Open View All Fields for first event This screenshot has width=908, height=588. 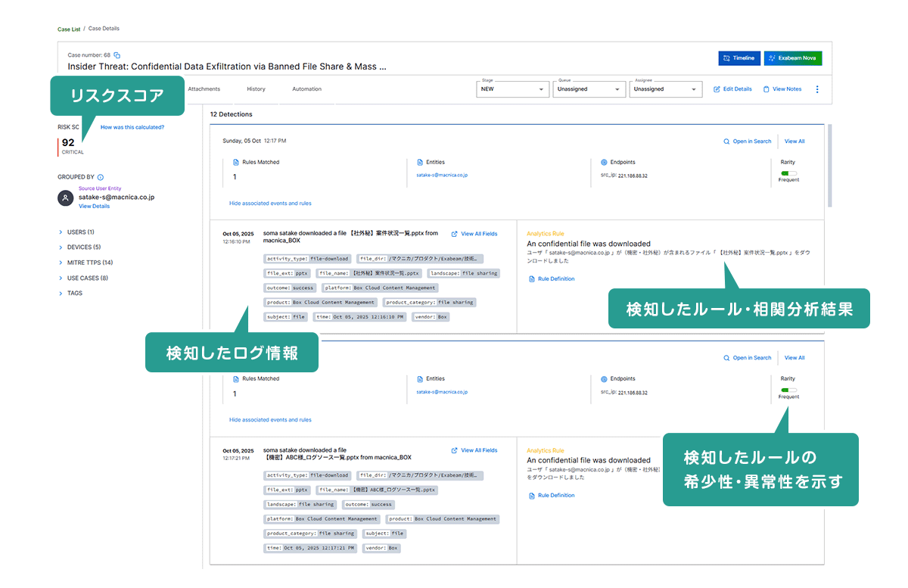474,234
